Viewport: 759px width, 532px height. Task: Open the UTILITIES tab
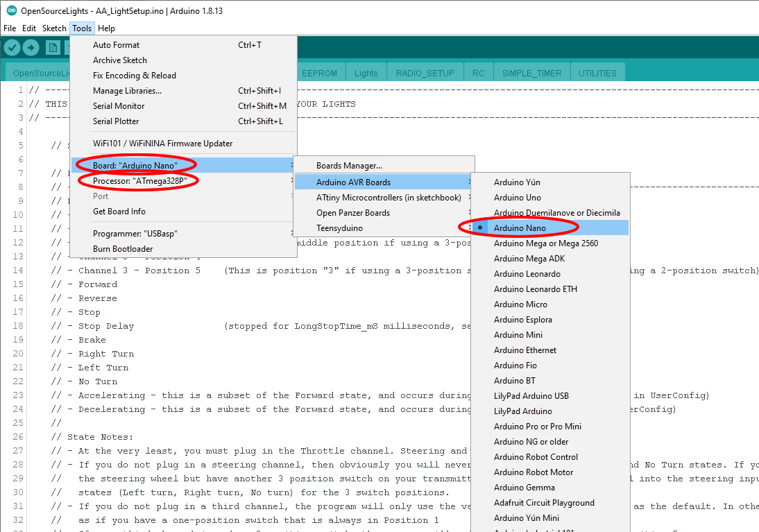pyautogui.click(x=597, y=73)
